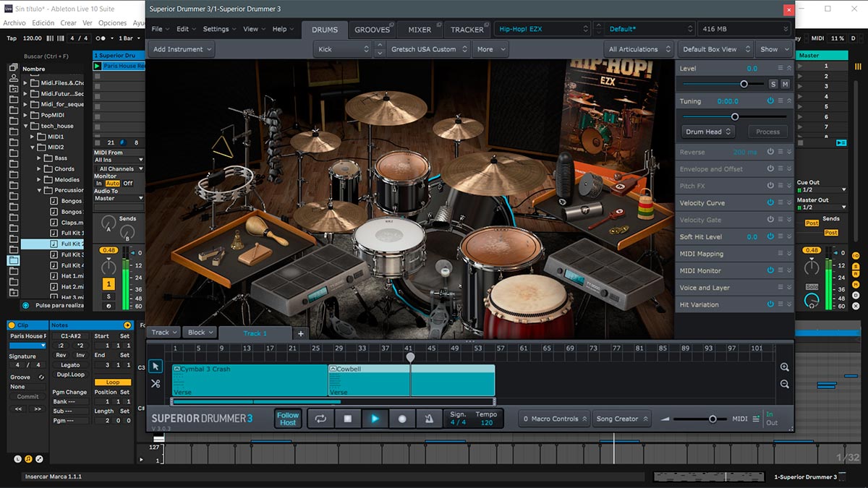Enable the Reverse power toggle
This screenshot has width=868, height=488.
pyautogui.click(x=770, y=152)
